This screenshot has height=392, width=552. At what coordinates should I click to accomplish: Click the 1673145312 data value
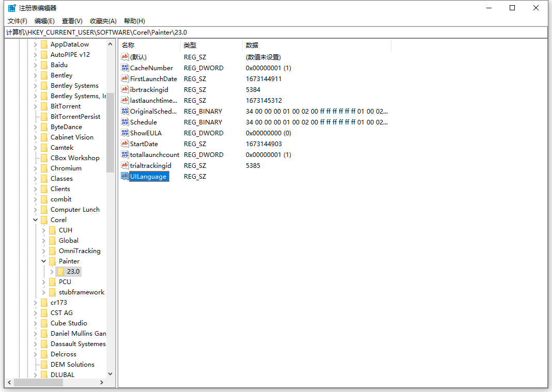264,100
